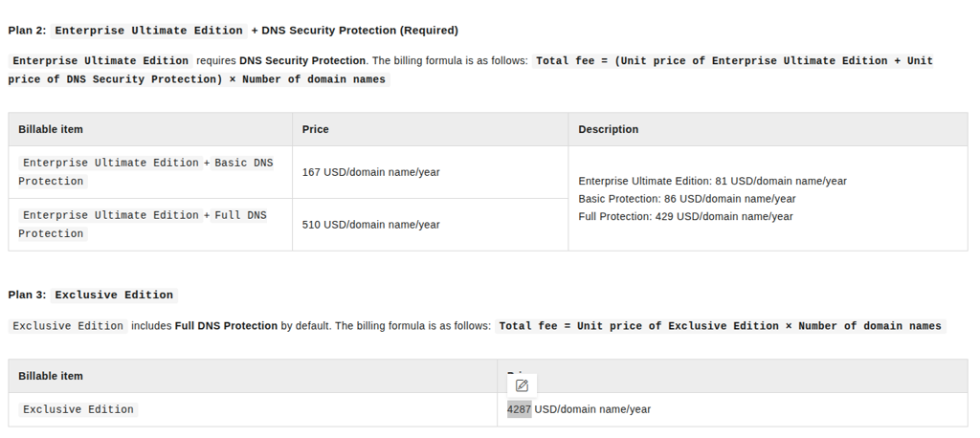The height and width of the screenshot is (438, 980).
Task: Click the Plan 2 section heading
Action: coord(233,31)
